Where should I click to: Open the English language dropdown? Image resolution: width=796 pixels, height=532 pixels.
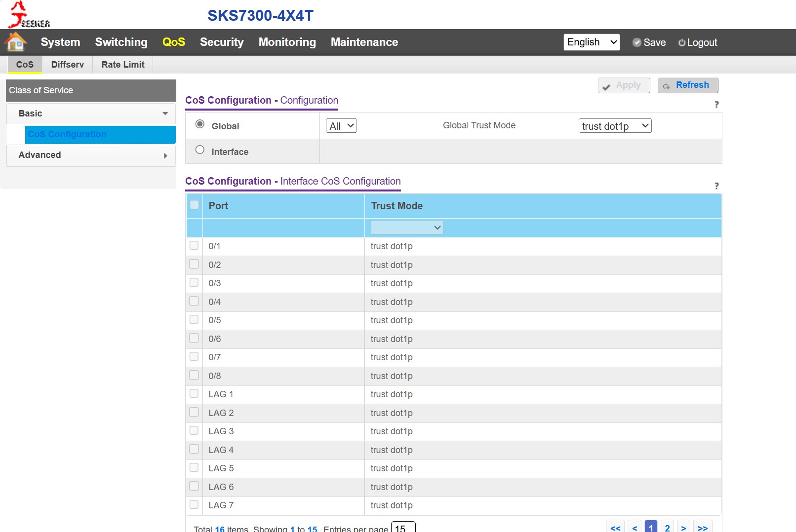592,42
